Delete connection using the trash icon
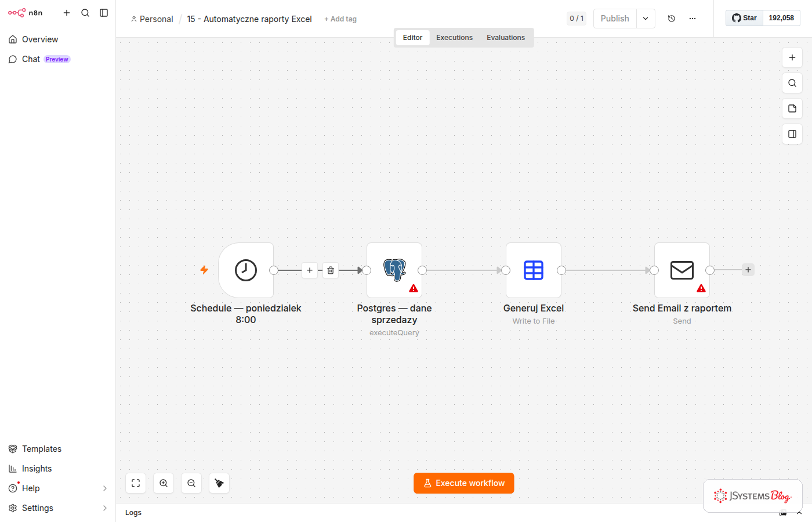Screen dimensions: 812x522 coord(331,270)
